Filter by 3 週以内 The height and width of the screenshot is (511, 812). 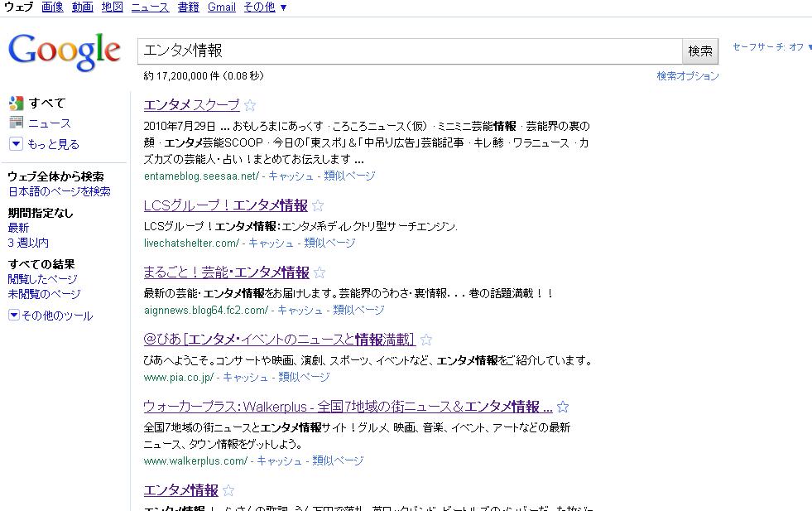click(x=28, y=243)
